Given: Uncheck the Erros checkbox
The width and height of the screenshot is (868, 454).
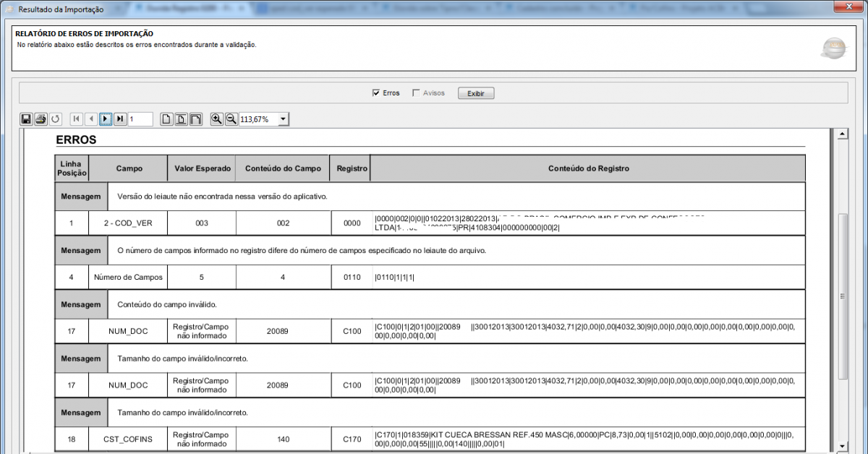Looking at the screenshot, I should (x=375, y=93).
